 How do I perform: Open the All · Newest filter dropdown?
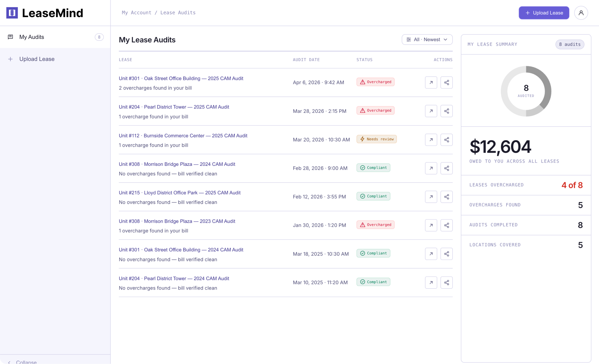pyautogui.click(x=427, y=40)
